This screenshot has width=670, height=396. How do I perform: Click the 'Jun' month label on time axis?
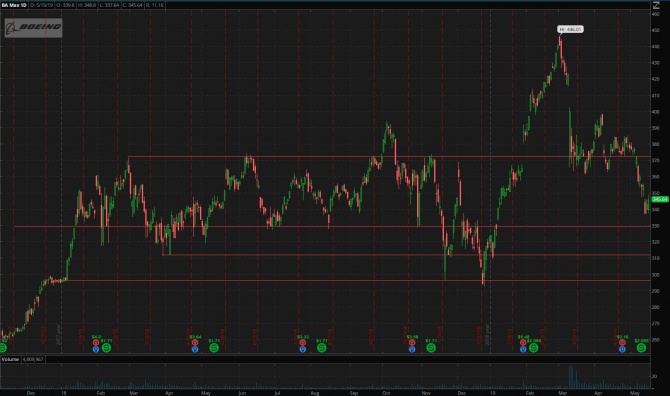242,393
